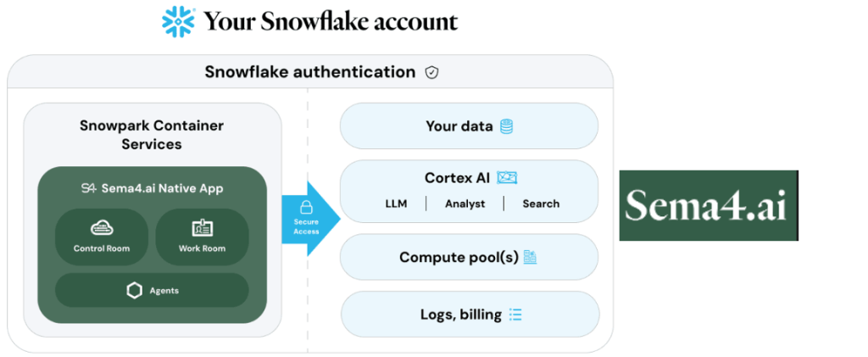Select the LLM option under Cortex AI
This screenshot has height=357, width=868.
(396, 204)
